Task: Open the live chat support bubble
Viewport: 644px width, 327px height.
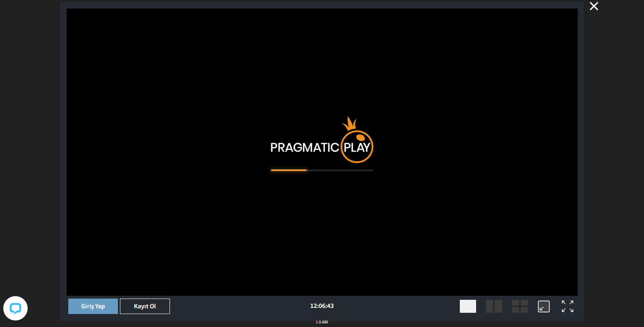Action: click(x=15, y=308)
